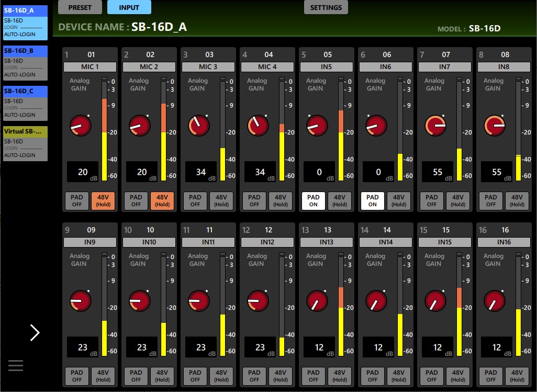
Task: Open the SETTINGS page
Action: pyautogui.click(x=326, y=7)
